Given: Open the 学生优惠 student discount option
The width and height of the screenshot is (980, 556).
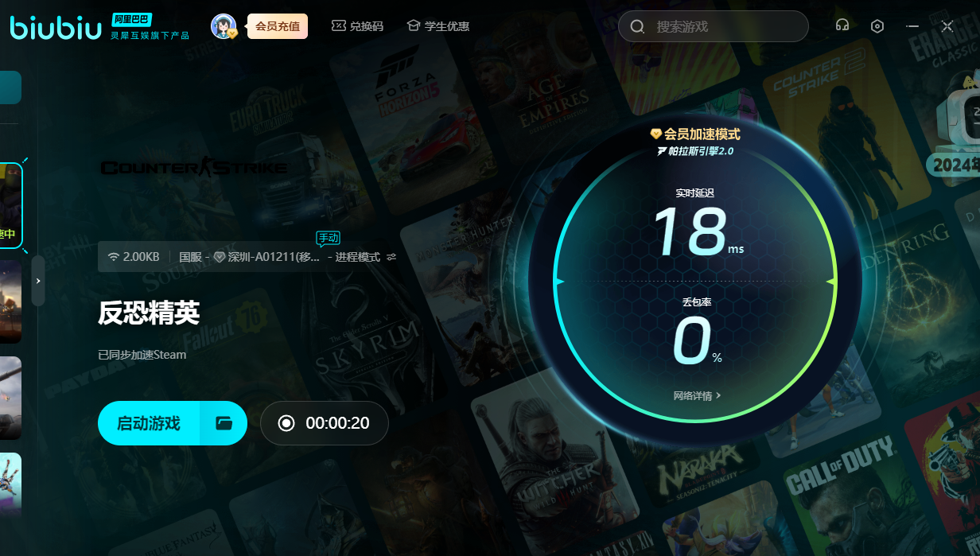Looking at the screenshot, I should pos(438,26).
